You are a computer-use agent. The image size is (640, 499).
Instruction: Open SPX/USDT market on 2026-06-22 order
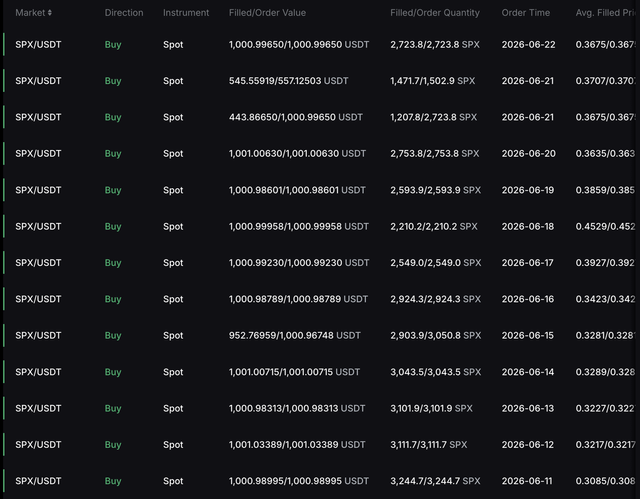click(38, 44)
